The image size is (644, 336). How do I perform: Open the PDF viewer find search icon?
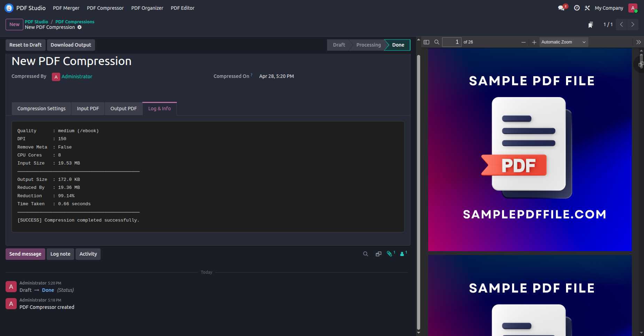pos(437,42)
